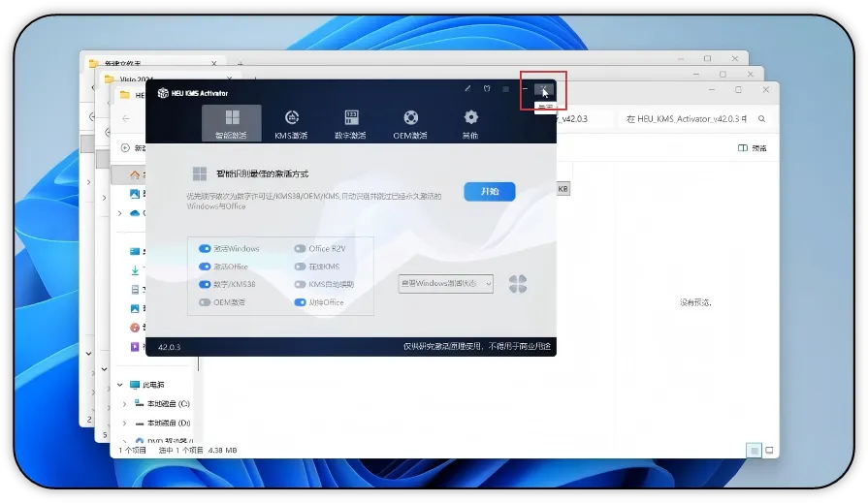The image size is (868, 503).
Task: Switch to details view icon in the status bar
Action: tap(754, 451)
